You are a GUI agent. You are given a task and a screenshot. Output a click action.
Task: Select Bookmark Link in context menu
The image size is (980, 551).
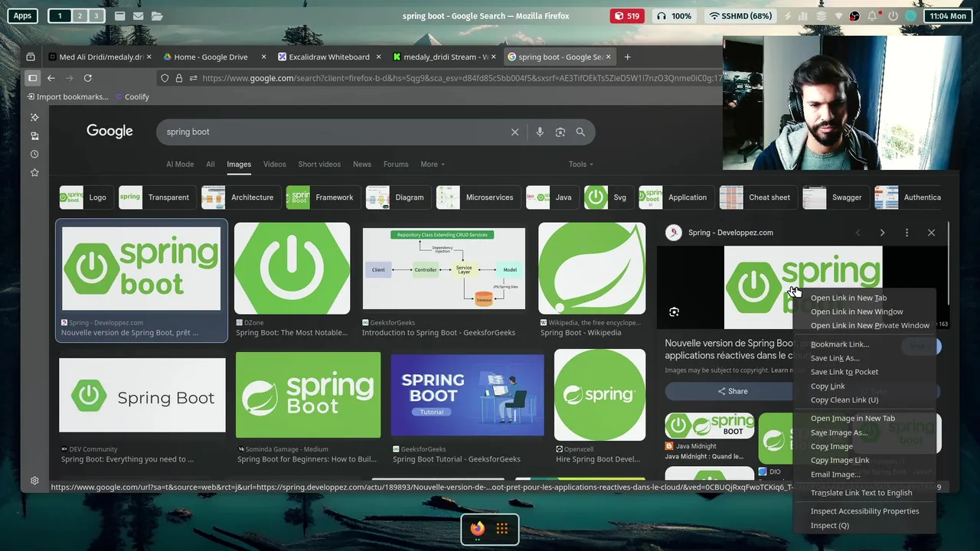pos(840,344)
